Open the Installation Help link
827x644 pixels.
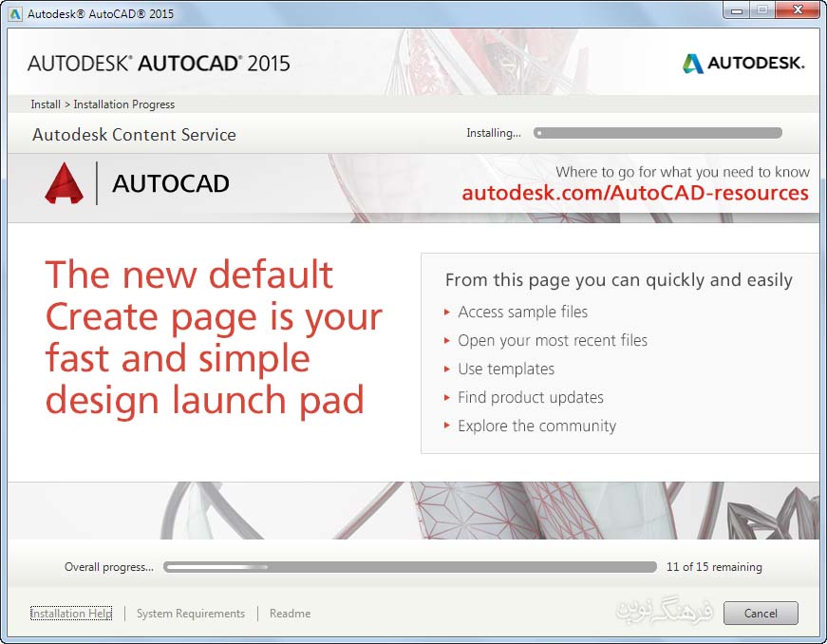71,614
